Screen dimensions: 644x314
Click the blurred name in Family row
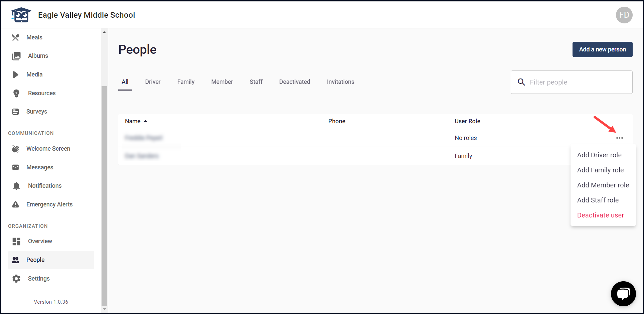pos(142,156)
